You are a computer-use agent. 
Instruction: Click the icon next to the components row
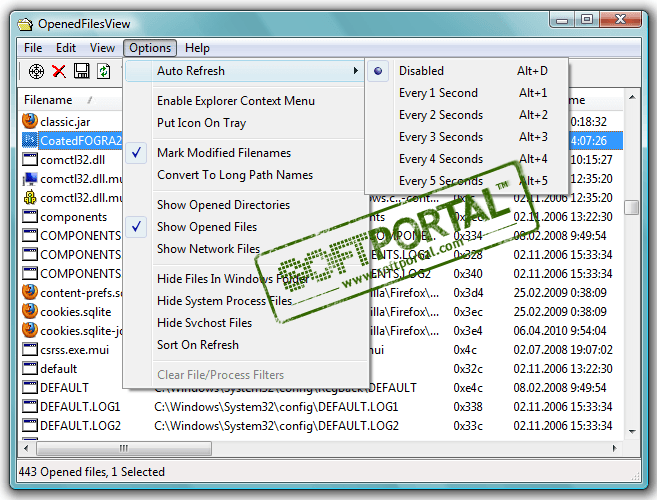pyautogui.click(x=30, y=217)
